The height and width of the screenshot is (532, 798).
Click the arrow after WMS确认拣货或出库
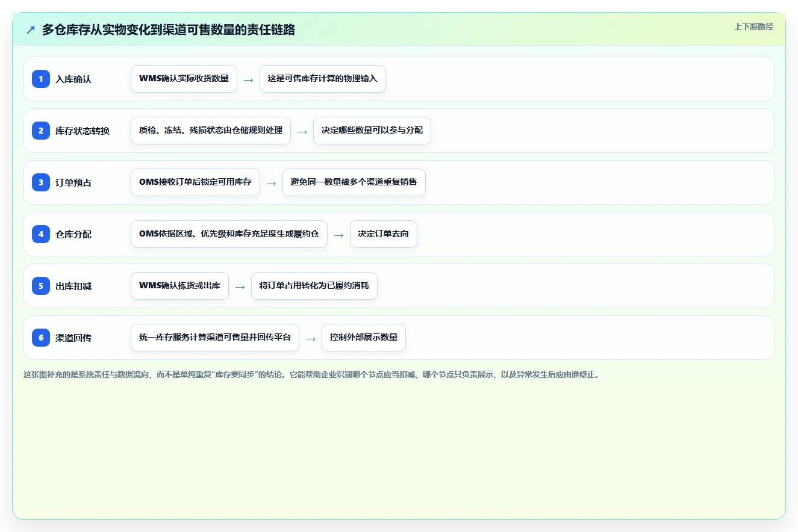pos(240,286)
